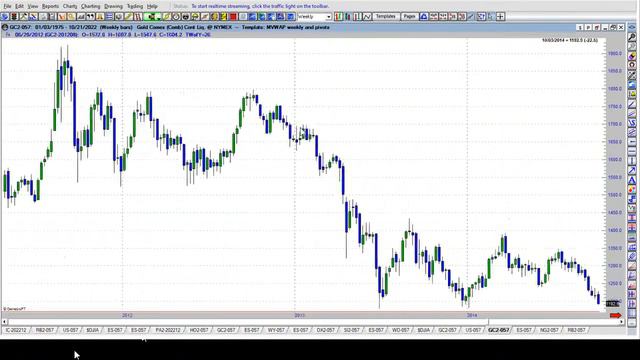Click the Pages button
Screen dimensions: 640x360
(x=409, y=17)
